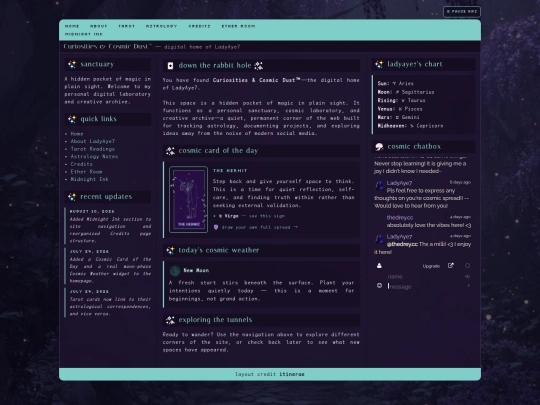
Task: Click the 'cosmic card of the day' heading
Action: pos(218,150)
